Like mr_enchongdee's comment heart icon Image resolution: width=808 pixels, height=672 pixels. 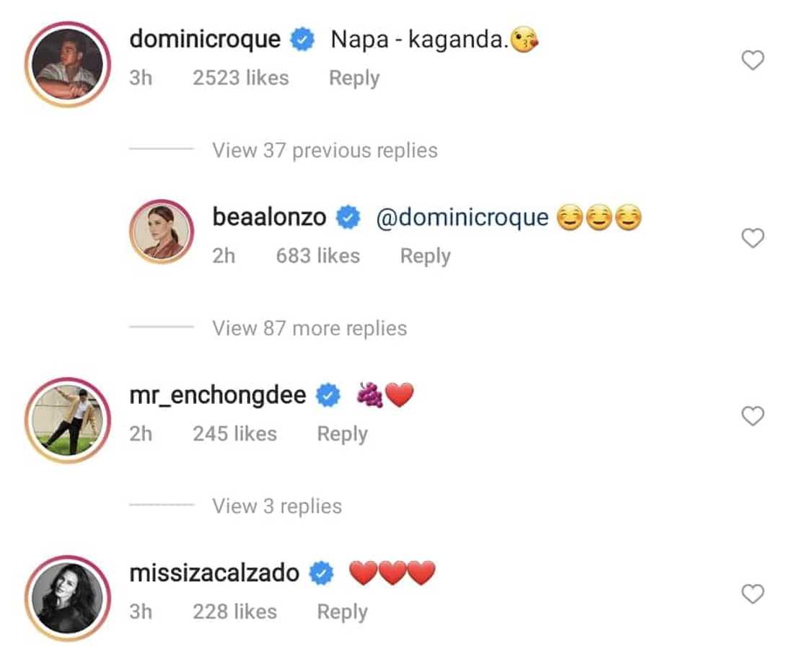pyautogui.click(x=752, y=415)
